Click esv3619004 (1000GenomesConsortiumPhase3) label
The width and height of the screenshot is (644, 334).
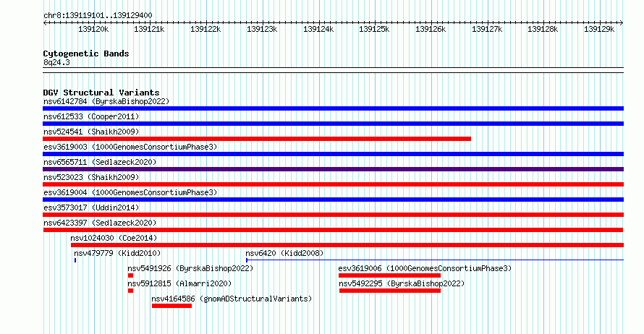pos(130,192)
